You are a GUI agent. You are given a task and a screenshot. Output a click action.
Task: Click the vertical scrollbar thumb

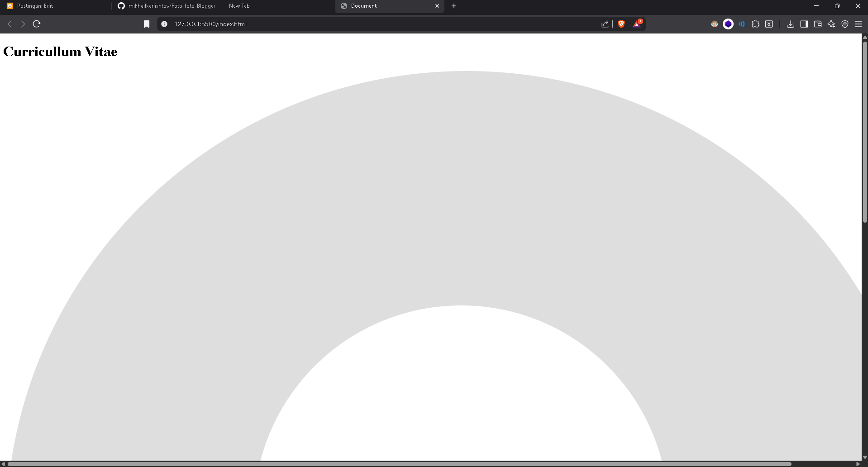tap(865, 132)
